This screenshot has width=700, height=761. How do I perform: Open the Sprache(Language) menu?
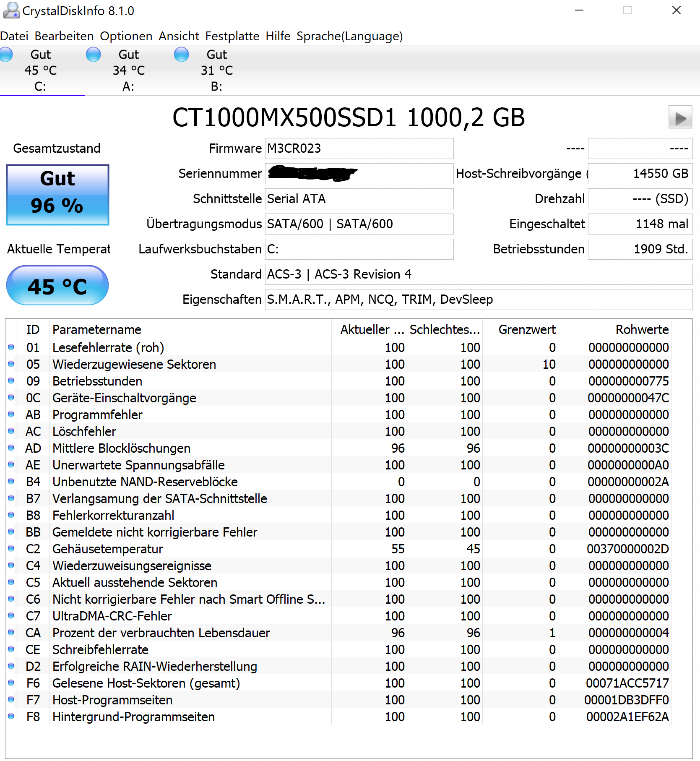pyautogui.click(x=350, y=36)
